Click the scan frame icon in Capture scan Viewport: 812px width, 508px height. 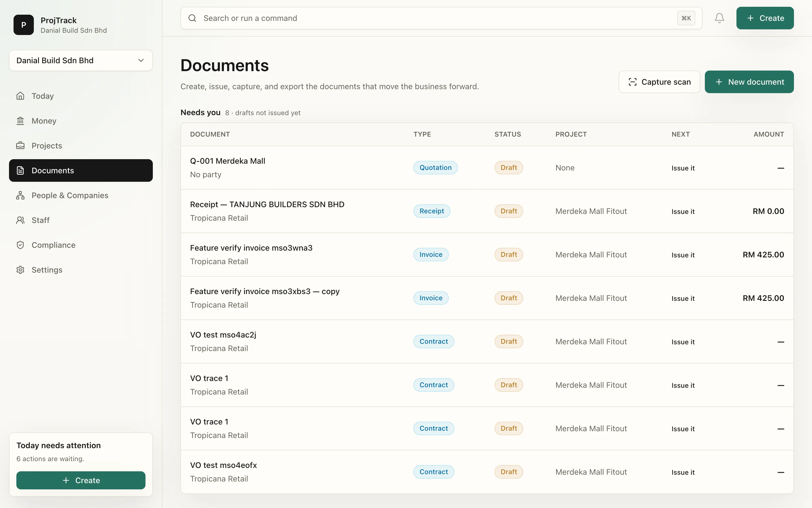tap(632, 82)
